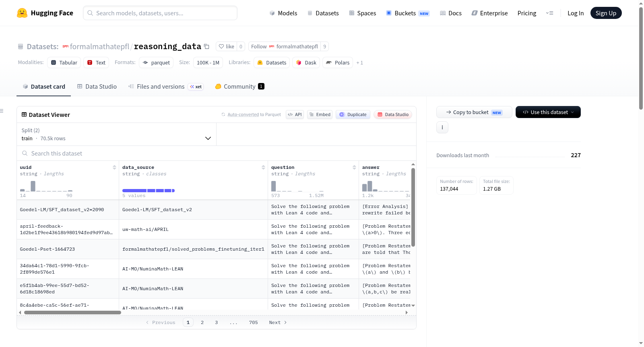Go to Models in top navigation
This screenshot has height=347, width=644.
pyautogui.click(x=283, y=13)
